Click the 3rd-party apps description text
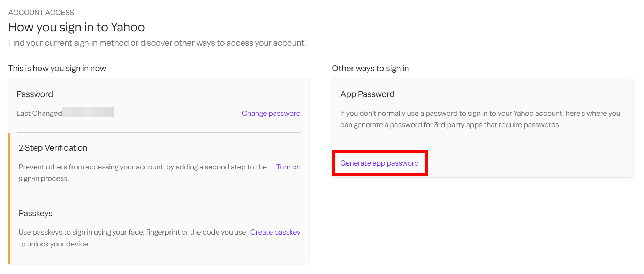644x274 pixels. (480, 119)
